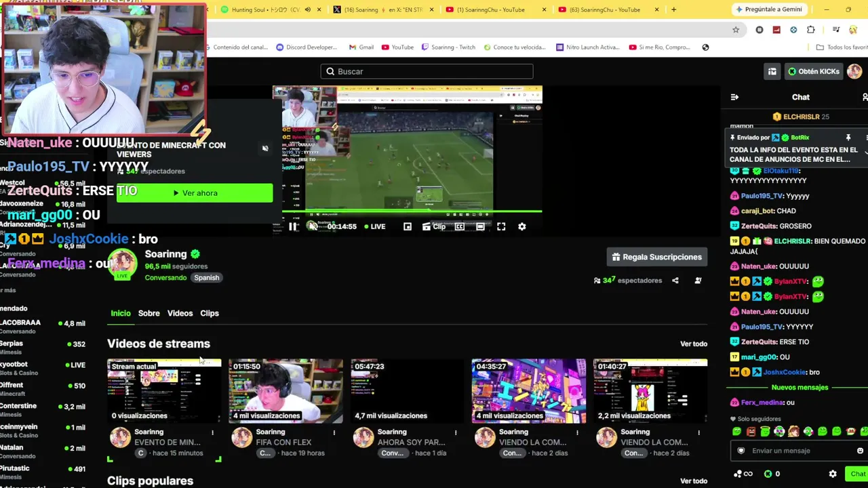Image resolution: width=868 pixels, height=488 pixels.
Task: Click the user icon beside share
Action: 698,281
